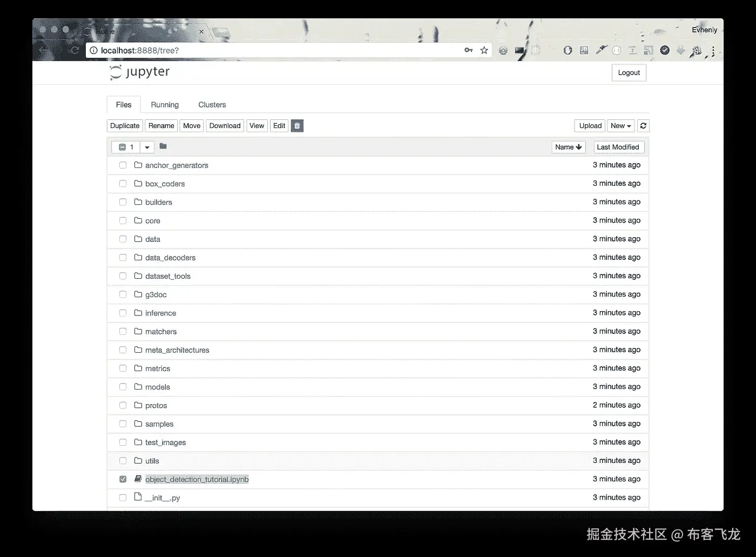Viewport: 756px width, 557px height.
Task: Click folder icon of box_coders
Action: pyautogui.click(x=138, y=183)
